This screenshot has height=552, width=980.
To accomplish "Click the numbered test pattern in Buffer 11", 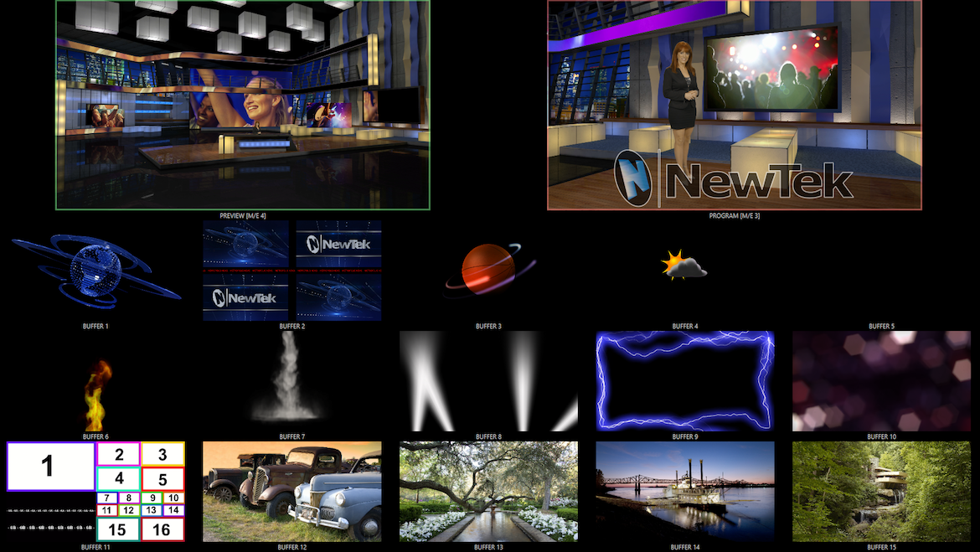I will coord(95,491).
